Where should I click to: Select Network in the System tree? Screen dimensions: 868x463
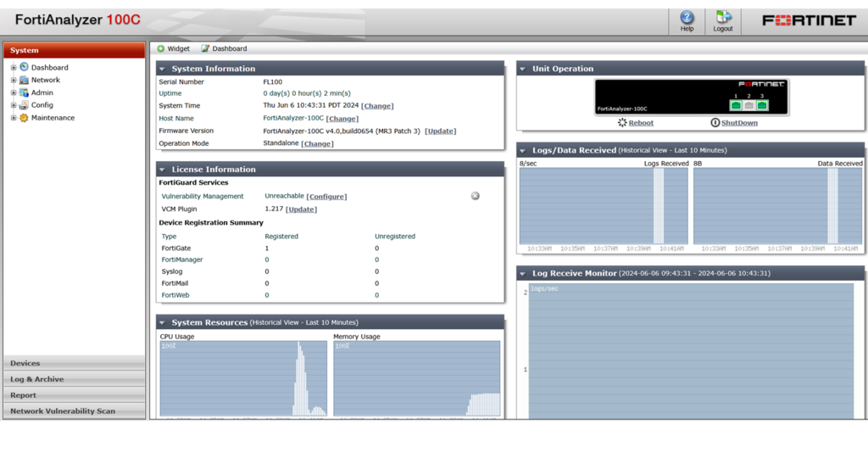click(46, 80)
